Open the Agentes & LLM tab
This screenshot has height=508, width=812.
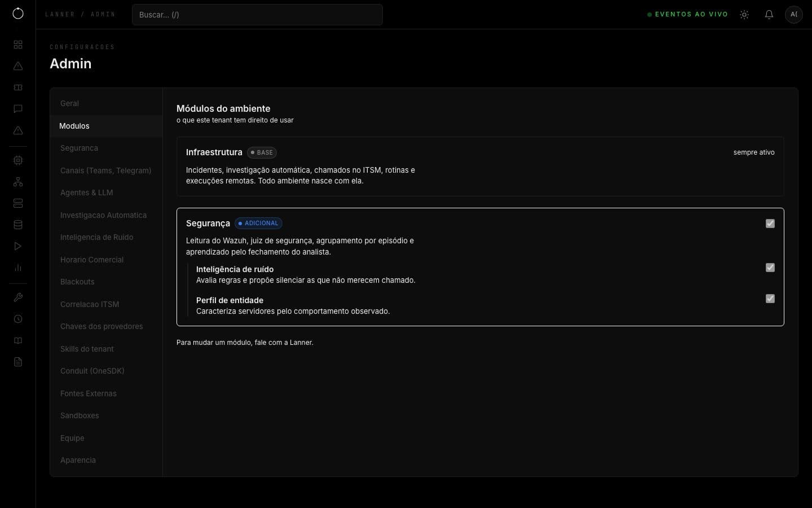point(106,192)
